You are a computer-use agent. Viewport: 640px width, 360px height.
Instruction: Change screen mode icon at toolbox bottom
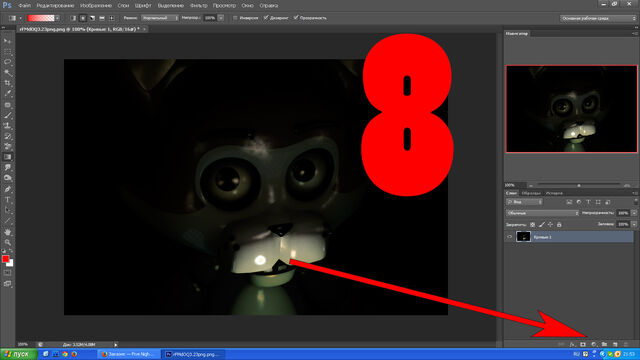point(7,284)
